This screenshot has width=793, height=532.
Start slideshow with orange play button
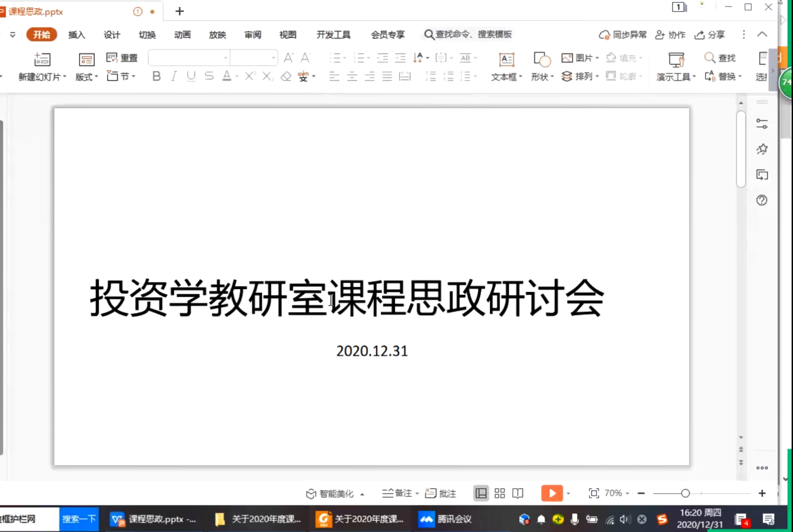(552, 493)
